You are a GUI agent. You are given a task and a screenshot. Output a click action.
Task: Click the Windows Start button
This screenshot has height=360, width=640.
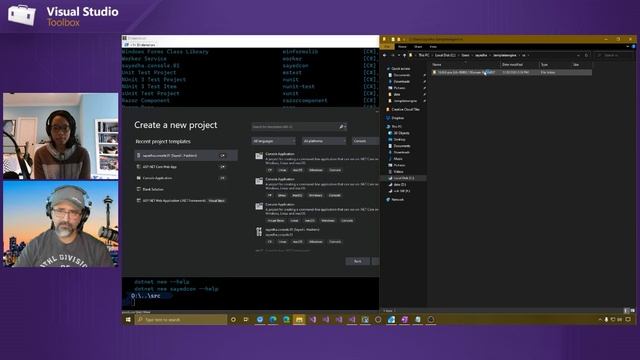click(x=128, y=320)
